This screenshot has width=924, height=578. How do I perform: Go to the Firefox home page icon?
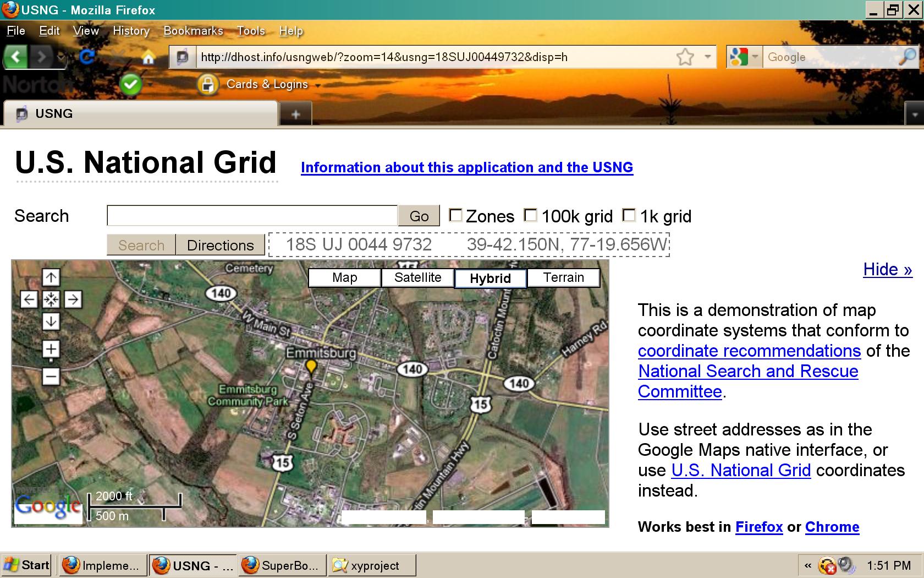[148, 57]
